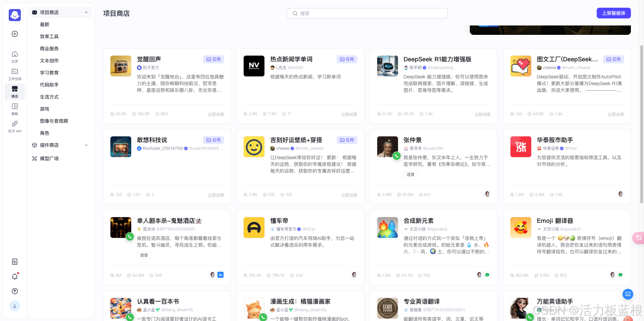Open the 万能英语助手 title
Image resolution: width=644 pixels, height=321 pixels.
click(x=555, y=302)
